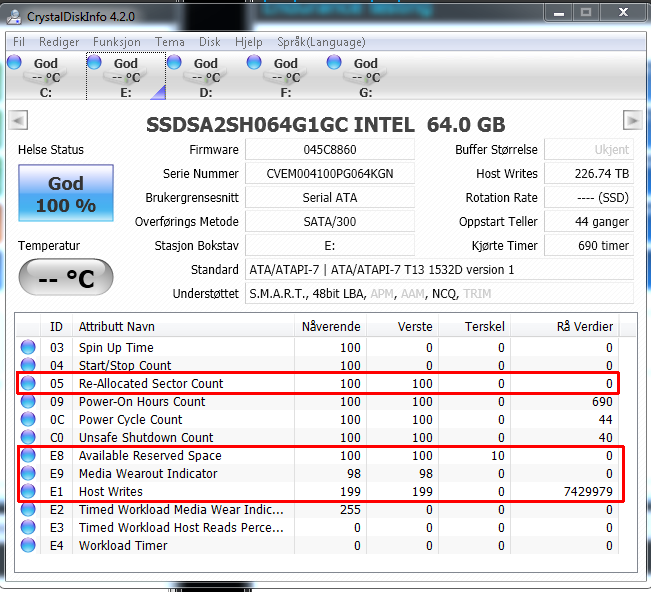
Task: Click the Buffer Størrelse Ukjent field
Action: click(x=589, y=149)
